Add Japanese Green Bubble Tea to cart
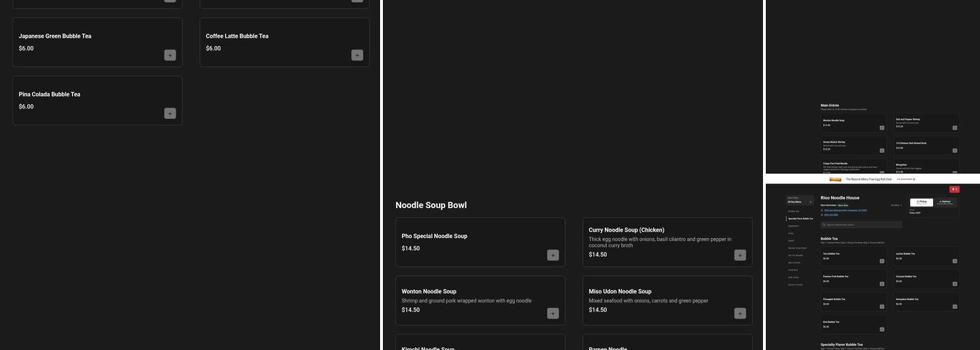 (170, 55)
